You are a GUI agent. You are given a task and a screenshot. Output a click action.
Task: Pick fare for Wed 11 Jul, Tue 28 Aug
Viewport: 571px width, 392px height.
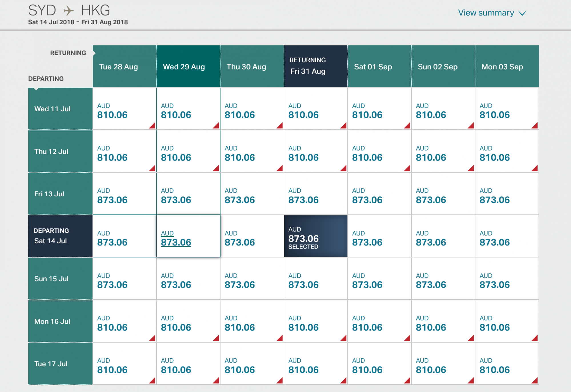pos(125,109)
